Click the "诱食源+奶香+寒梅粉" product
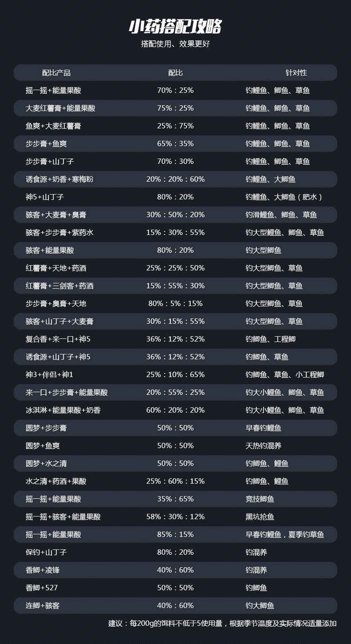The width and height of the screenshot is (351, 644). coord(60,179)
